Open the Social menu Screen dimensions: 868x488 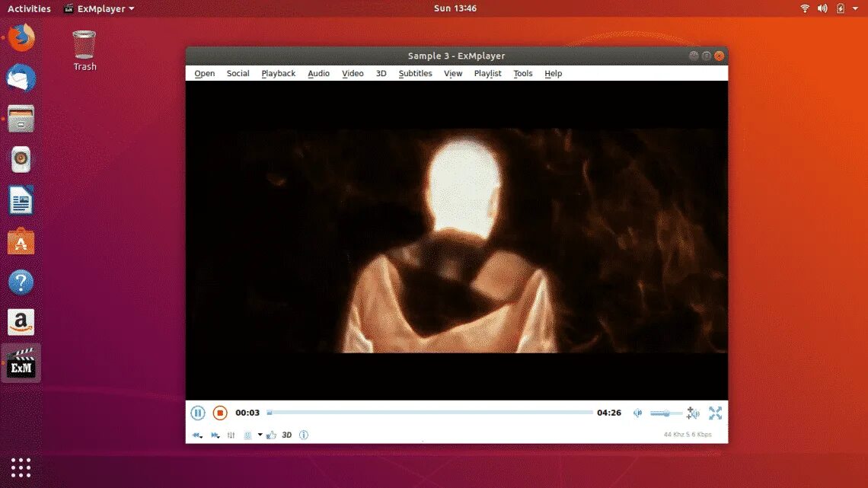(238, 73)
